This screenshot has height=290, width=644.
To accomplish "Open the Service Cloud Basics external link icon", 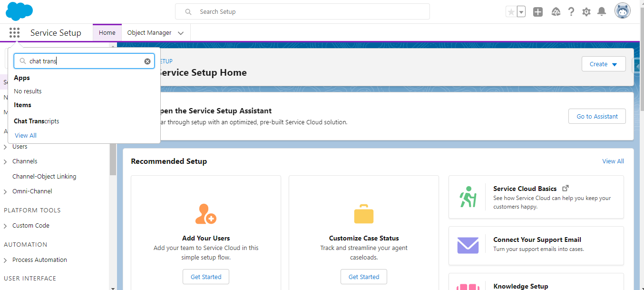I will click(565, 188).
